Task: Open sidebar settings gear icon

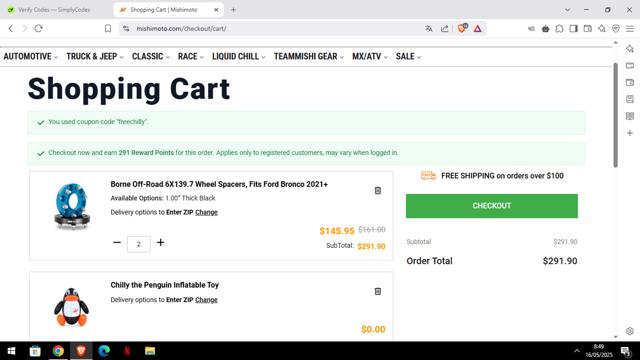Action: (x=630, y=331)
